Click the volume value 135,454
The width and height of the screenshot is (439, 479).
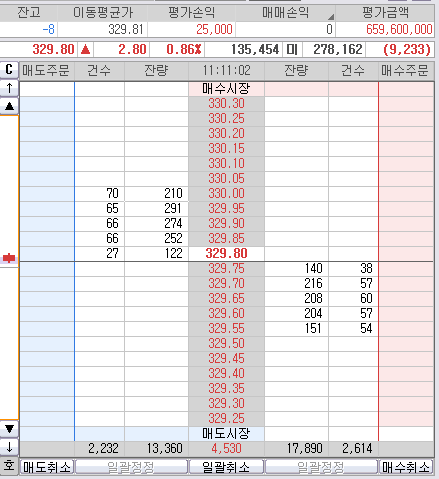tap(255, 50)
